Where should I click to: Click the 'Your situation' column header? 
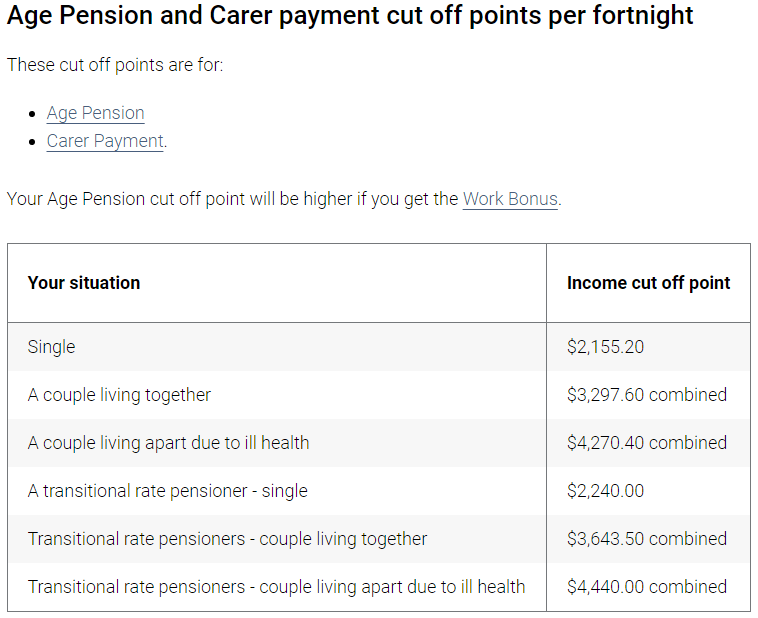tap(84, 283)
